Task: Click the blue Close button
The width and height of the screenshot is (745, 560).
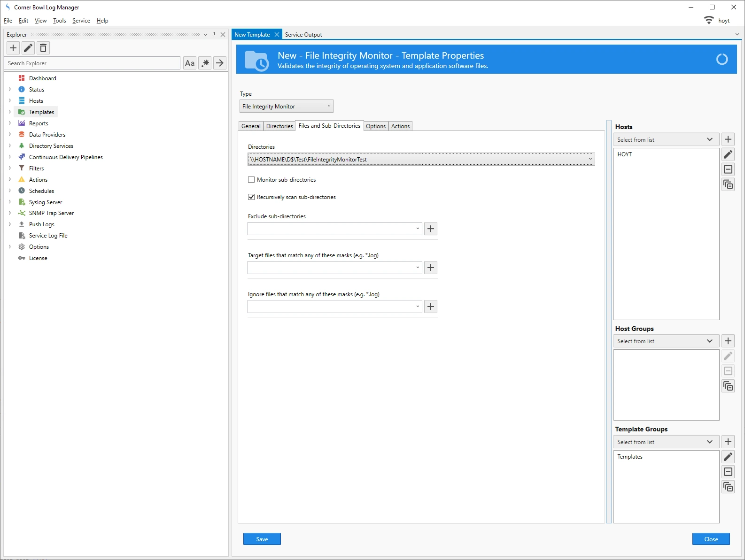Action: (x=711, y=539)
